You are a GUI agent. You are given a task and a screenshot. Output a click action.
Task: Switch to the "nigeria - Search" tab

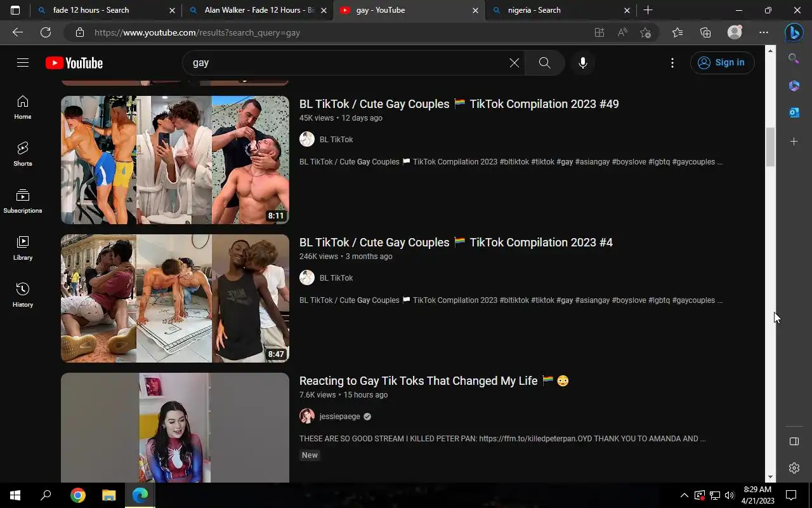[x=561, y=10]
